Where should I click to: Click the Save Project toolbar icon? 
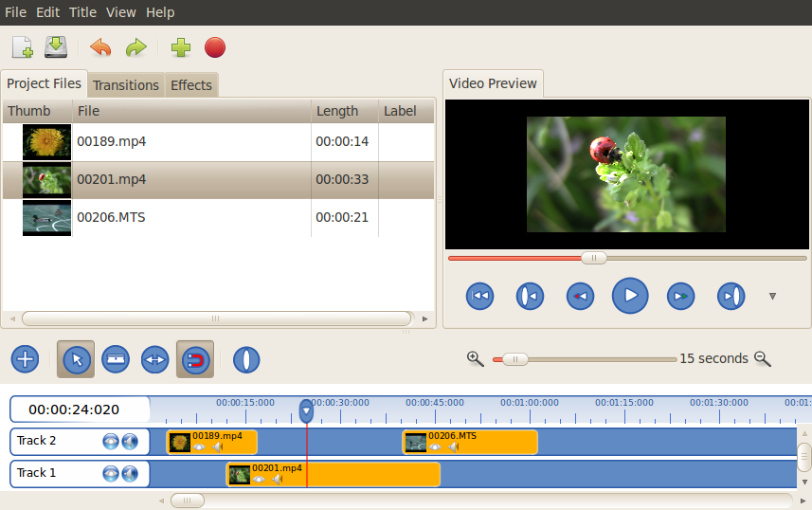(56, 46)
